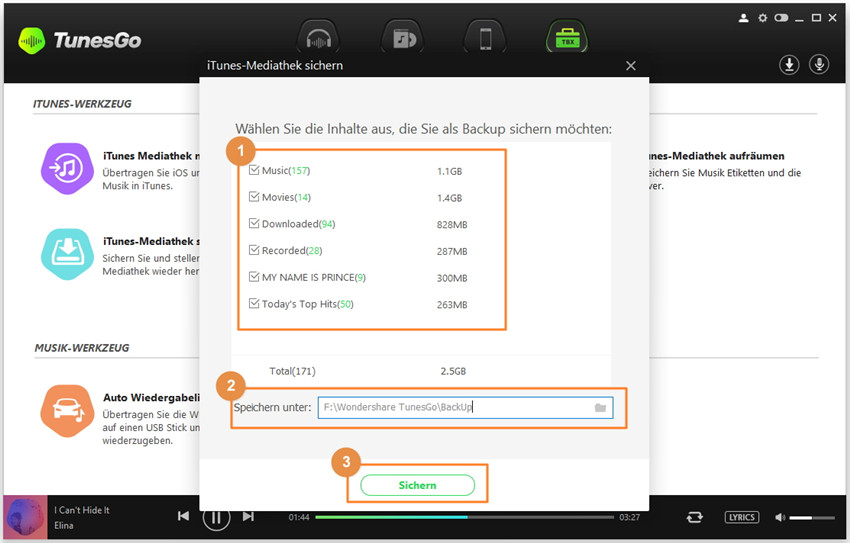Click the TunesGo logo icon

[x=31, y=41]
